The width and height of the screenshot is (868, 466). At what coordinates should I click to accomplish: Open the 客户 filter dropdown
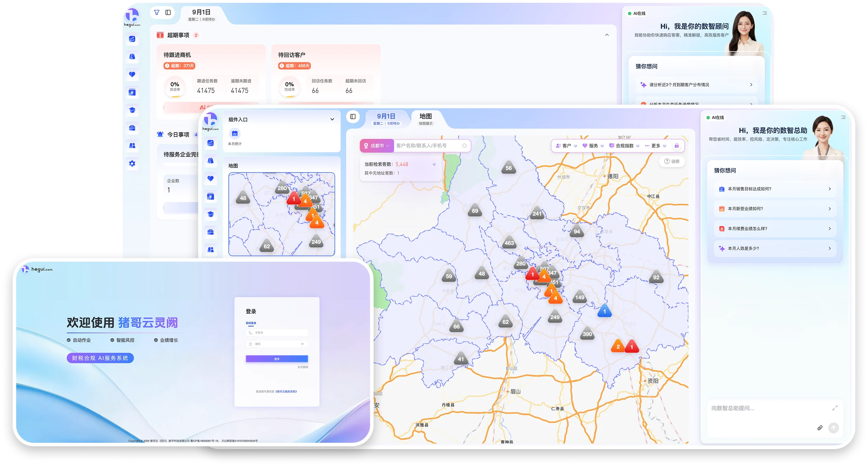tap(566, 146)
